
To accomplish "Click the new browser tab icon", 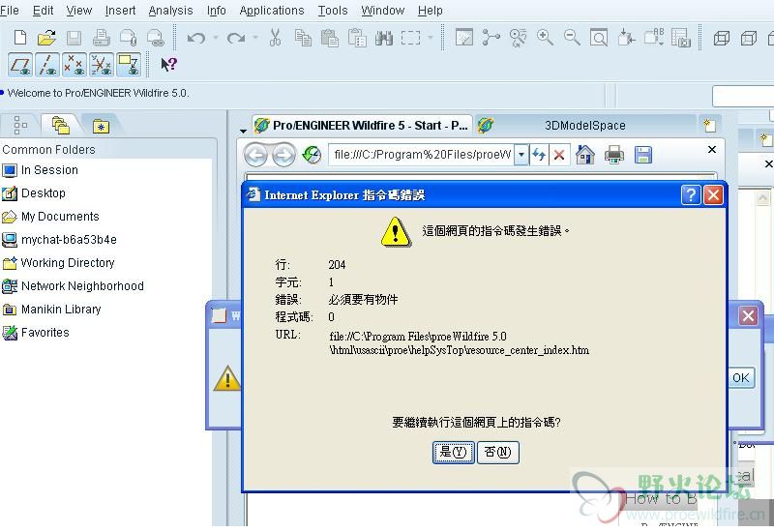I will pos(709,126).
